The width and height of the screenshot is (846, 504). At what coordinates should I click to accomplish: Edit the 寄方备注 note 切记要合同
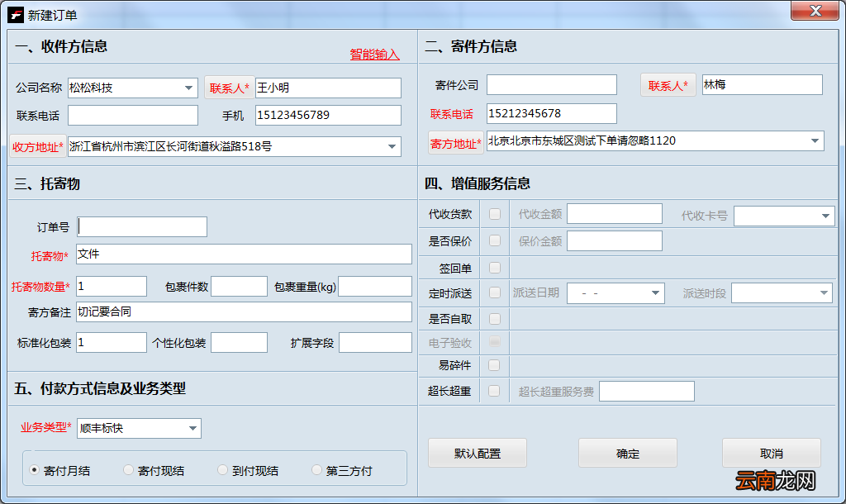tap(244, 311)
